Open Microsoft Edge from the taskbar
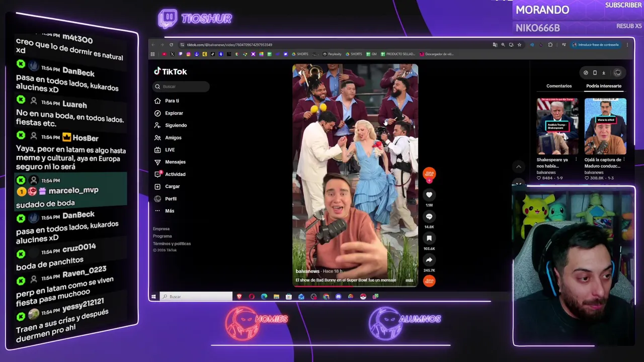This screenshot has width=644, height=362. pyautogui.click(x=264, y=297)
